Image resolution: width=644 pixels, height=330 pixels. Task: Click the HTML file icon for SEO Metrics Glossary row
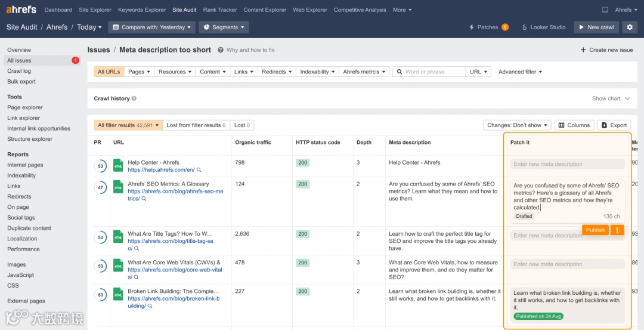(x=118, y=187)
